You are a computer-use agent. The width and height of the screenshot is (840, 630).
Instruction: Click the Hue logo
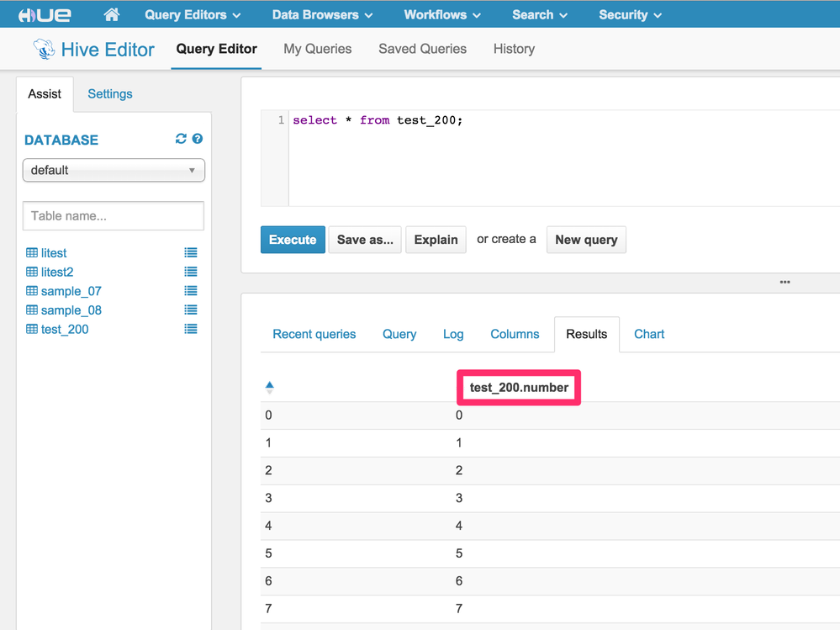point(45,15)
